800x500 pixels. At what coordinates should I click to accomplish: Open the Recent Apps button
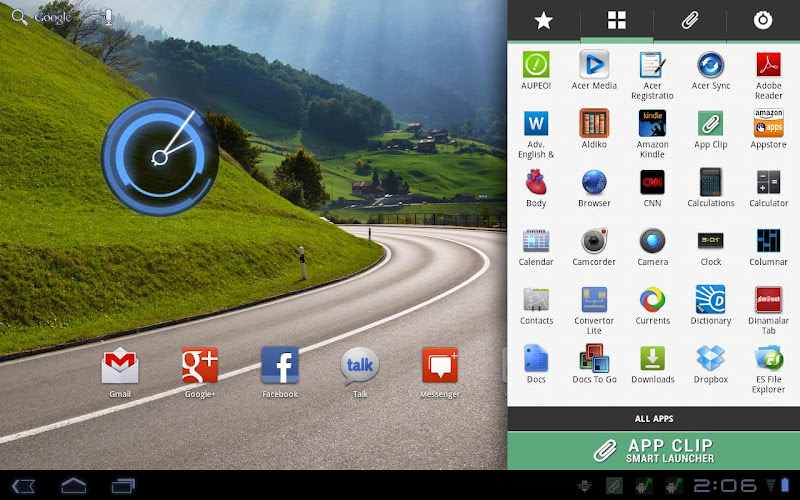coord(123,485)
